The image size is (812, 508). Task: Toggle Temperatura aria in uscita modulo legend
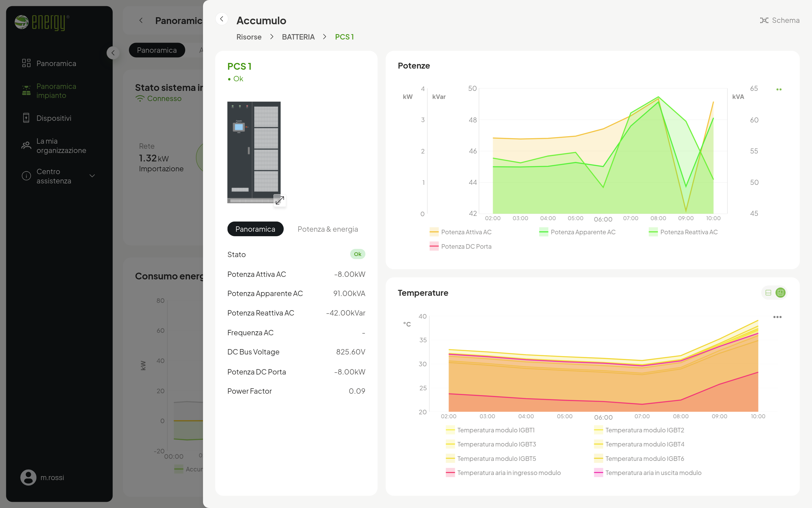tap(647, 473)
